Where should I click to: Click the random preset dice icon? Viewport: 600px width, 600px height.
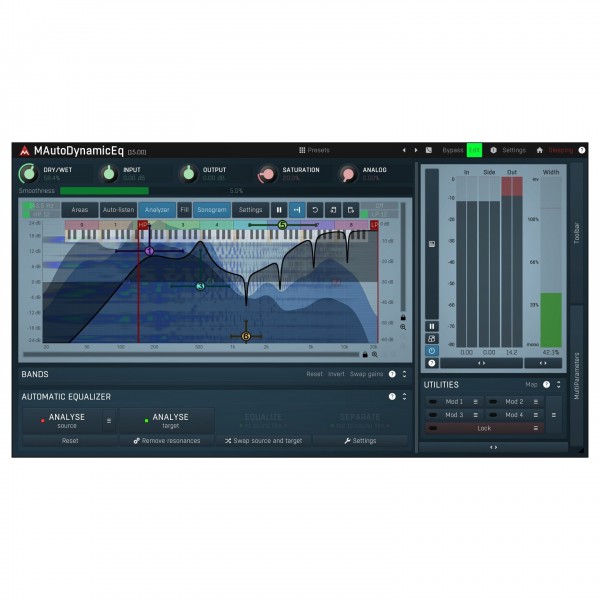(x=429, y=150)
